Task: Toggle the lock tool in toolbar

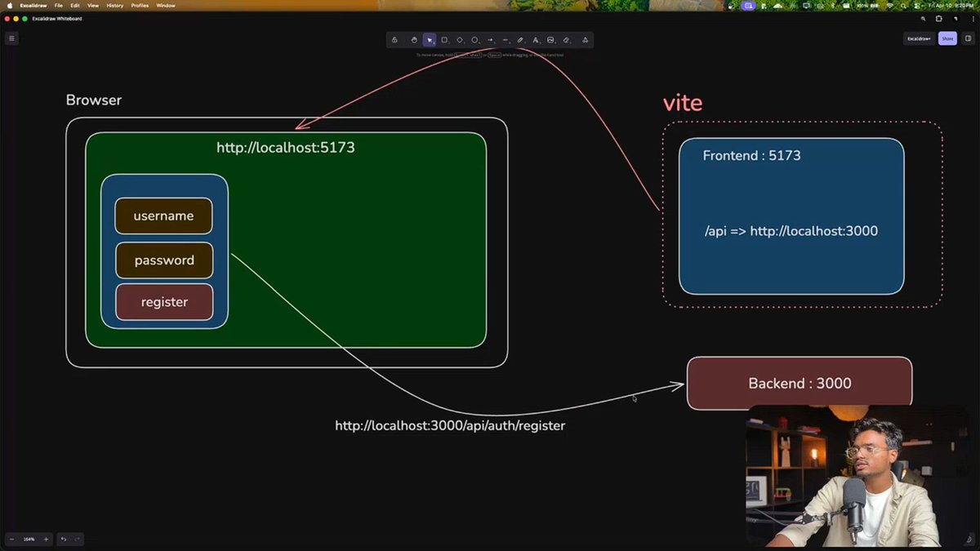Action: pyautogui.click(x=394, y=40)
